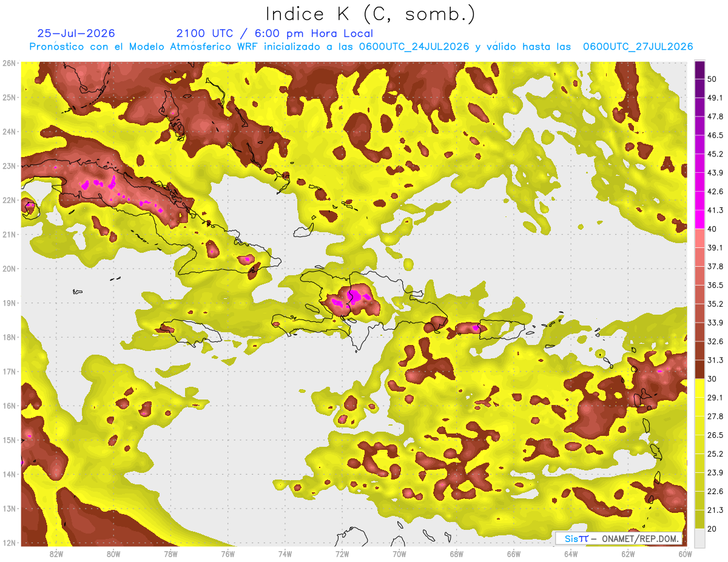Click the color bar value 20
Screen dimensions: 728x562
click(712, 529)
